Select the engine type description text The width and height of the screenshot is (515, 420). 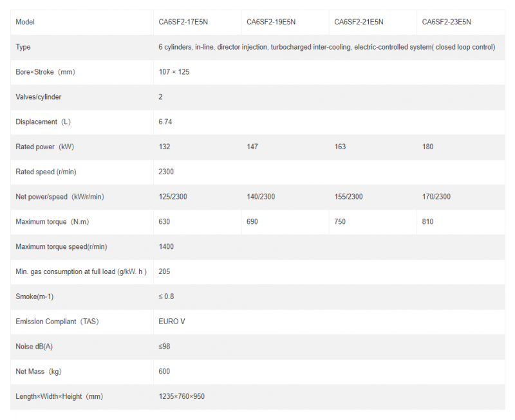[326, 47]
